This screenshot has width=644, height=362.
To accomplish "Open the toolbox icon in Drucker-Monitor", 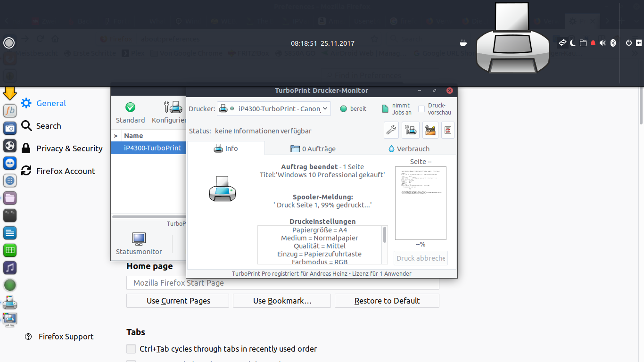I will 430,130.
